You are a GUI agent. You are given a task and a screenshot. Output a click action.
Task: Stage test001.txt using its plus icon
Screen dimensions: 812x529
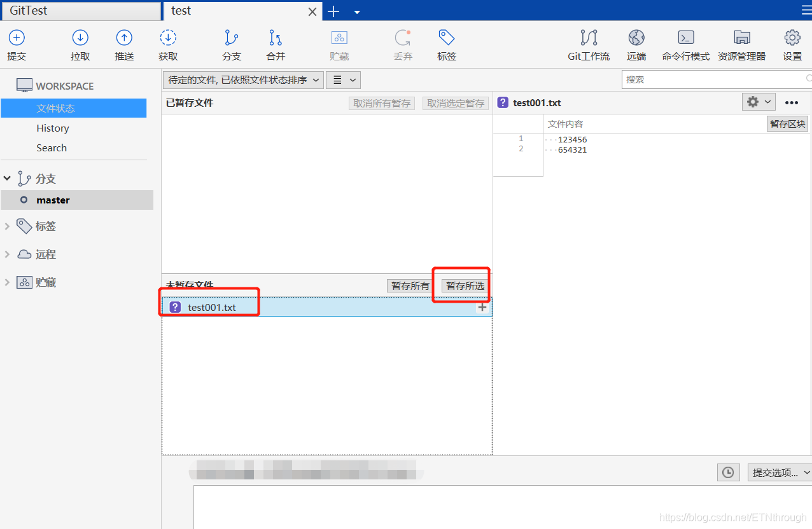(x=482, y=308)
